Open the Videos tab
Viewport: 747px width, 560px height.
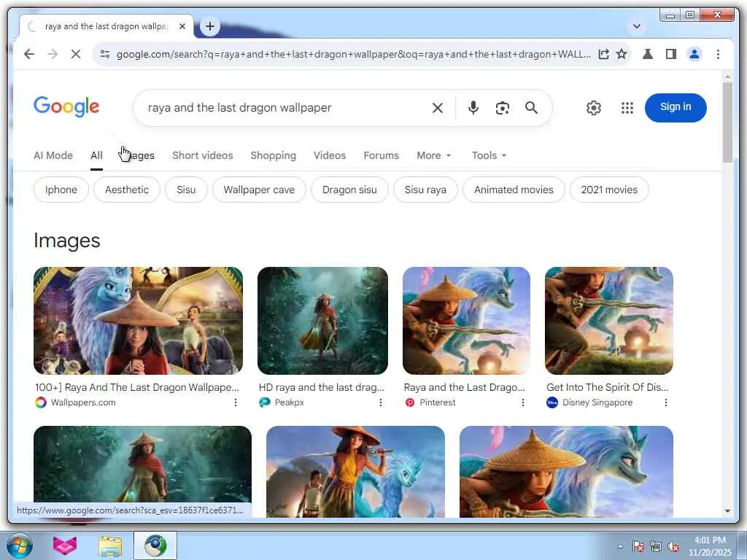(330, 155)
